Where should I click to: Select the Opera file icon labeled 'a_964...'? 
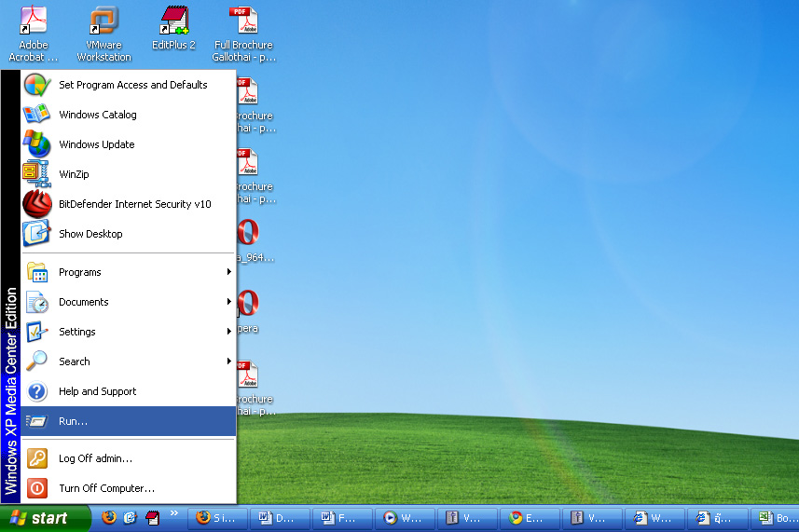coord(255,239)
